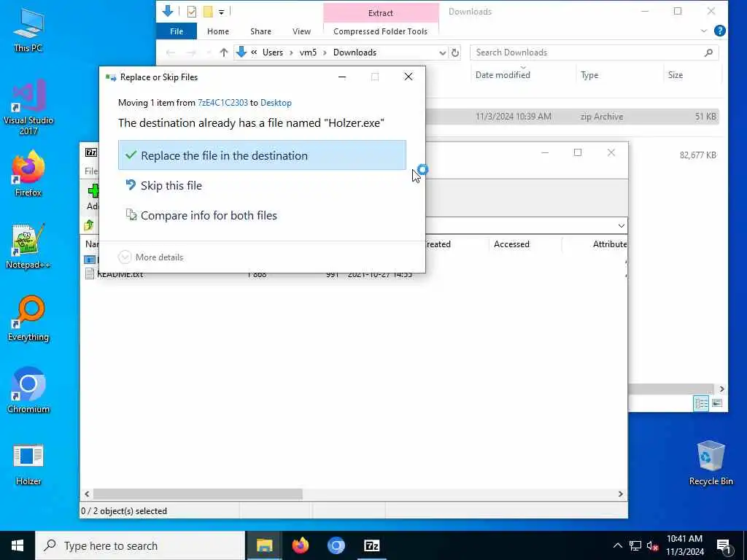Open Explorer Share tab

pos(260,31)
